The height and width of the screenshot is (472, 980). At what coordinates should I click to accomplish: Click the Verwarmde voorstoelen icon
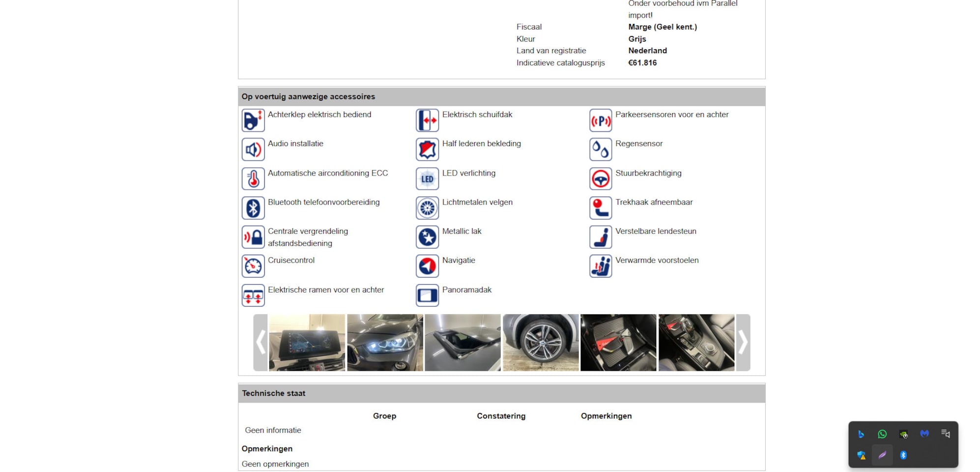601,266
